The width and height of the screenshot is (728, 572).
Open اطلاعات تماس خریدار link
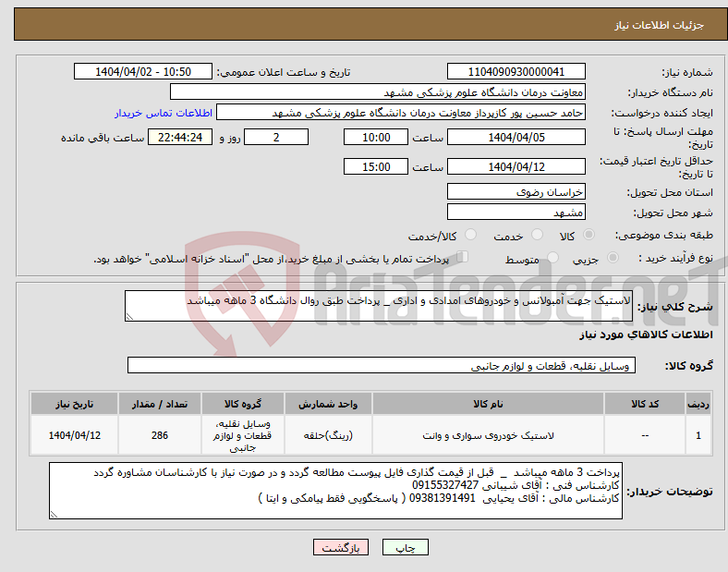(x=164, y=113)
